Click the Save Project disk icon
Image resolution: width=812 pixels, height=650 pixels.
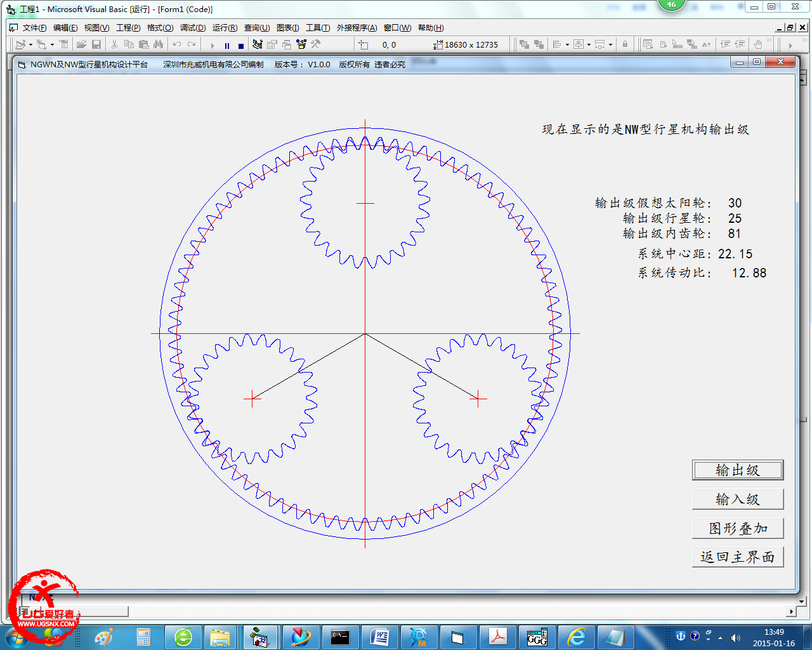pos(96,44)
